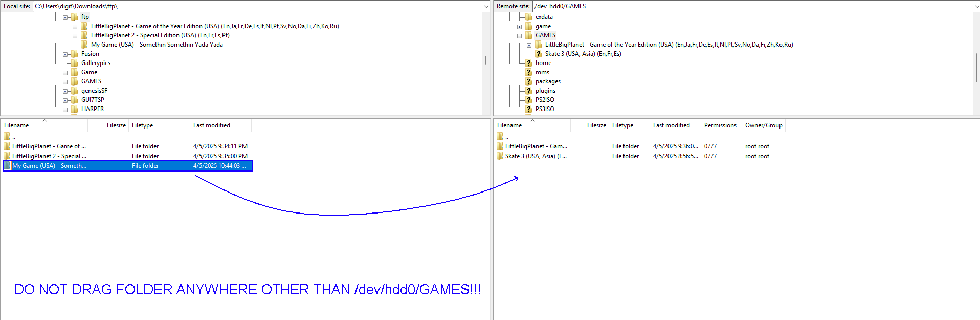Expand LittleBigPlanet 2 Special Edition local tree node
Image resolution: width=980 pixels, height=320 pixels.
[75, 36]
